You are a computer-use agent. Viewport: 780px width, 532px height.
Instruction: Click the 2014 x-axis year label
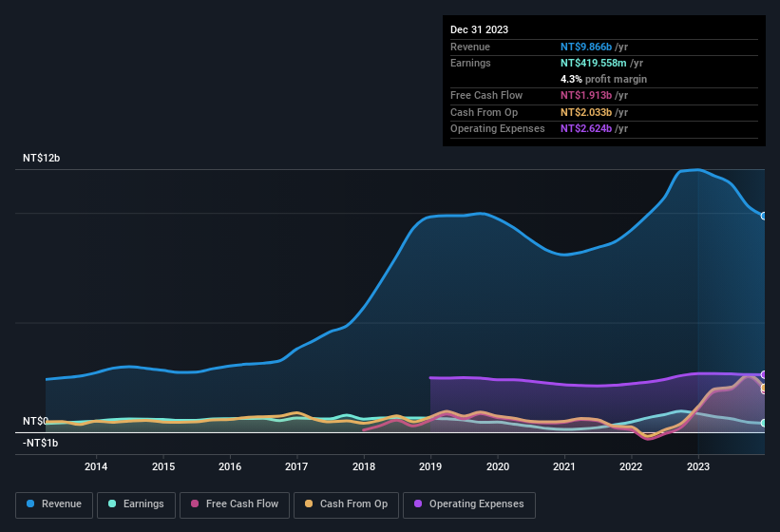coord(95,466)
